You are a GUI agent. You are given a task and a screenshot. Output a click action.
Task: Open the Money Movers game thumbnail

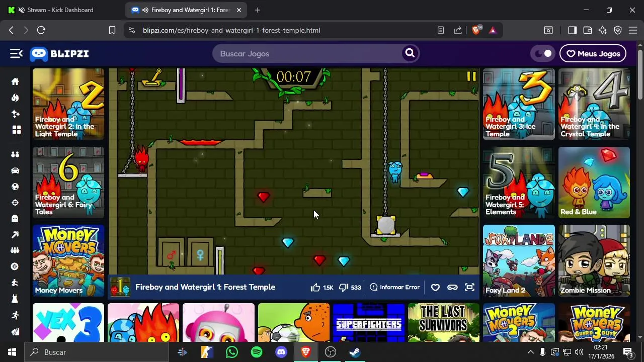tap(68, 260)
